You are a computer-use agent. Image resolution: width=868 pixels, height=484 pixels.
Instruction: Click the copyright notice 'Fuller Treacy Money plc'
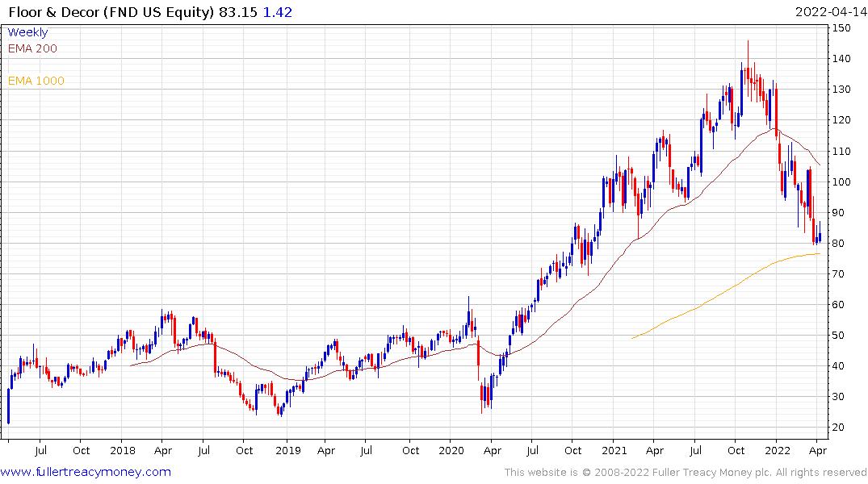(x=712, y=473)
